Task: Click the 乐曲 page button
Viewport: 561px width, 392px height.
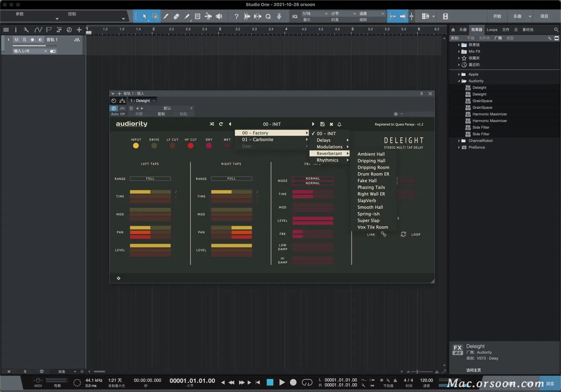Action: 517,16
